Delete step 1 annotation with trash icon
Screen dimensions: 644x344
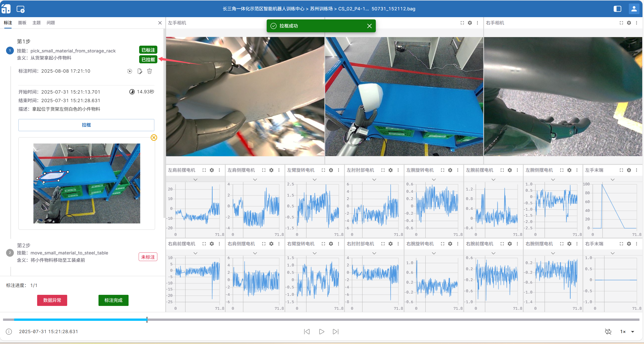(150, 71)
